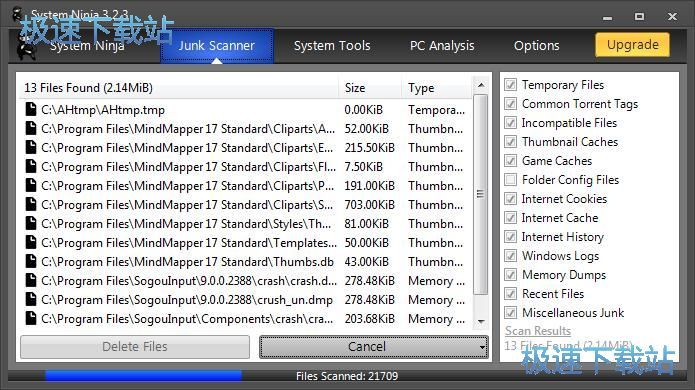This screenshot has width=695, height=390.
Task: Click file icon beside crush_un.dmp
Action: tap(31, 300)
